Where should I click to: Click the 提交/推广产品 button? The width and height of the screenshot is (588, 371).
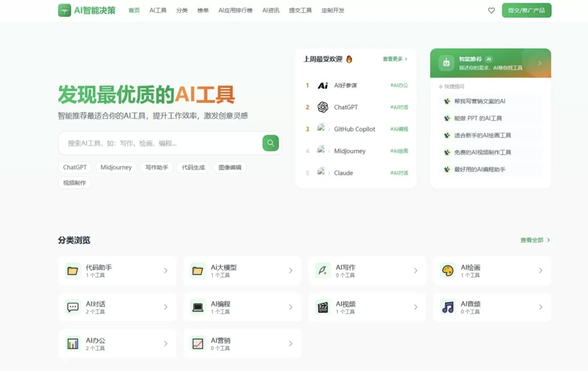pos(527,10)
